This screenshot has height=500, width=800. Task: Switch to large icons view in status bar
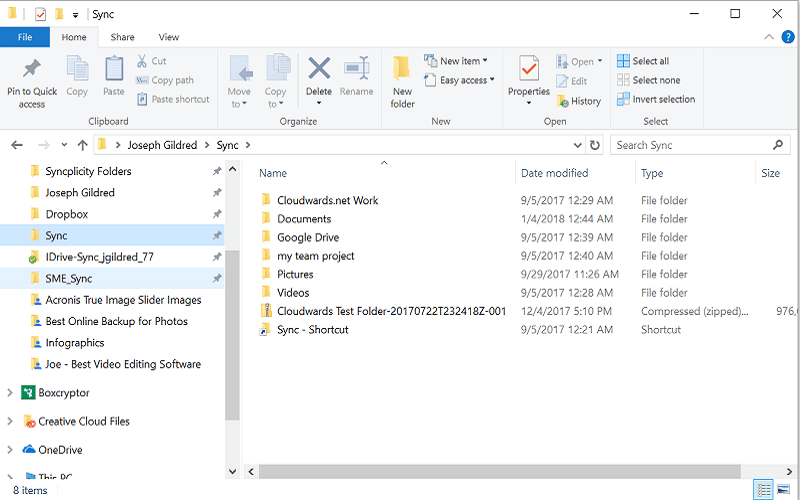tap(784, 490)
